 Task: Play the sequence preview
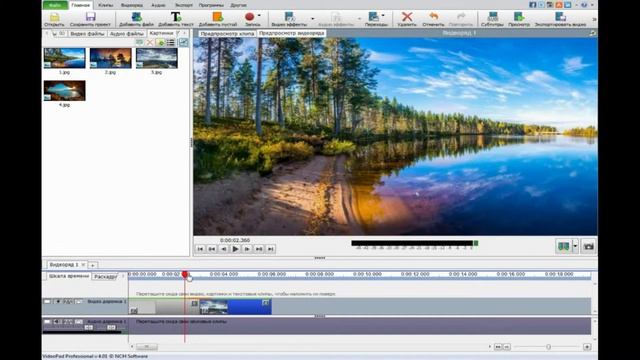pos(235,249)
